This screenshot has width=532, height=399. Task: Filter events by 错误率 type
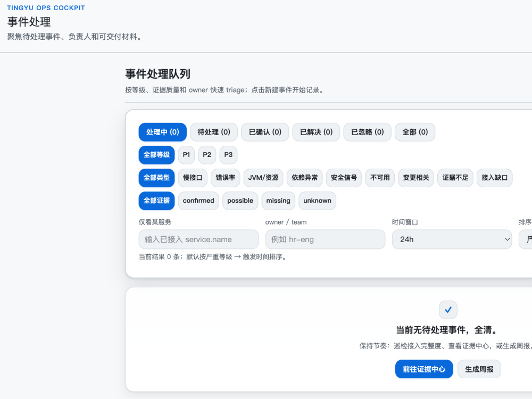tap(226, 178)
